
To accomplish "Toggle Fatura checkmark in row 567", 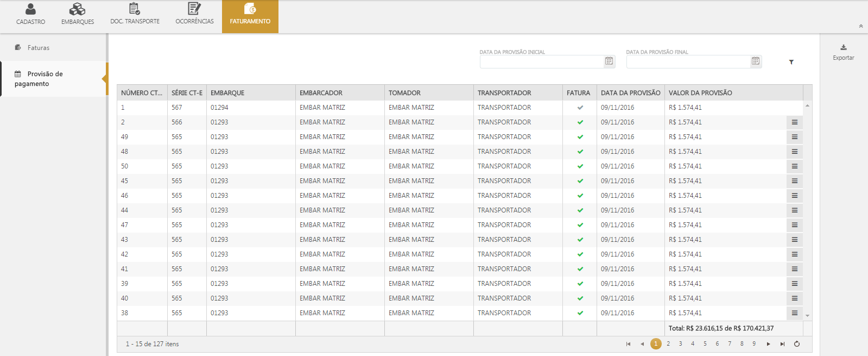I will (x=580, y=108).
